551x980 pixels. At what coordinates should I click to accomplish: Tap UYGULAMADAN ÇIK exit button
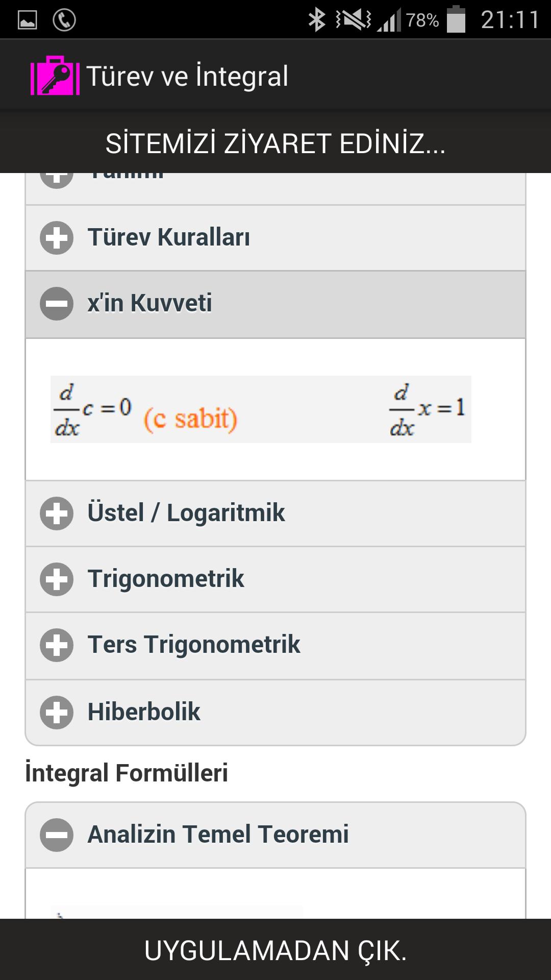[x=275, y=950]
